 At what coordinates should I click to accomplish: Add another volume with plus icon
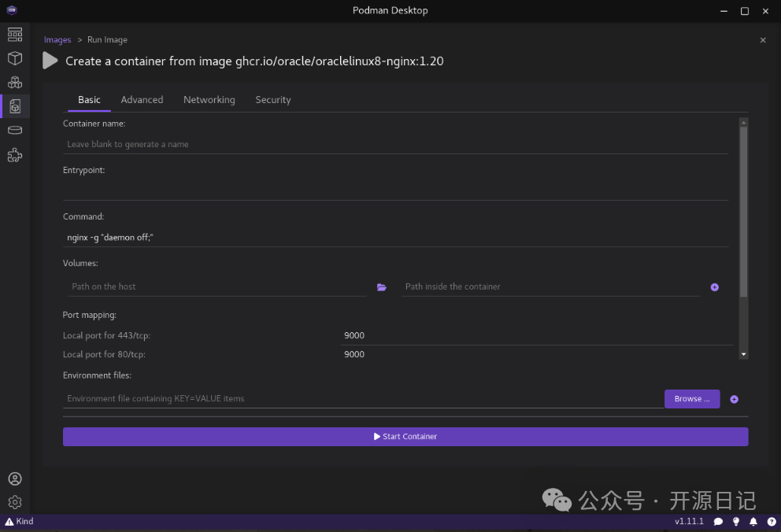(x=715, y=287)
